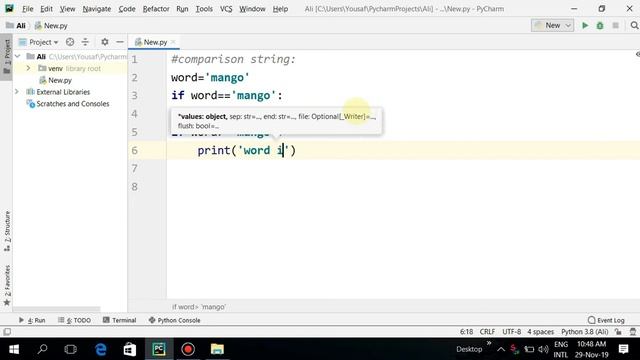The width and height of the screenshot is (640, 360).
Task: Click the screen recorder taskbar icon
Action: (x=188, y=349)
